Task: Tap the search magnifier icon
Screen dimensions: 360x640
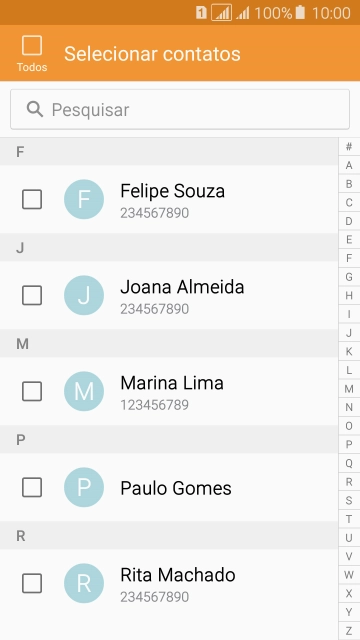Action: pyautogui.click(x=35, y=109)
